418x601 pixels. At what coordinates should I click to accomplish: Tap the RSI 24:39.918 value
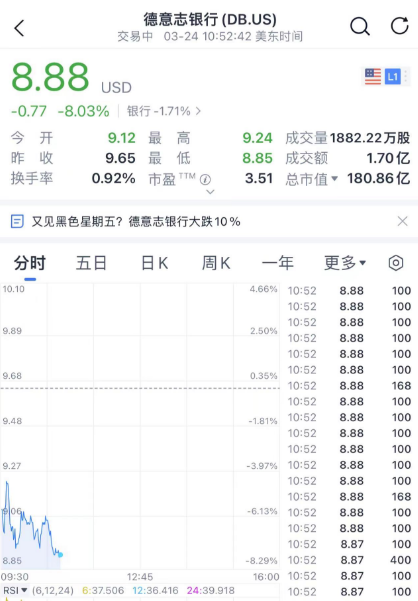(x=210, y=590)
